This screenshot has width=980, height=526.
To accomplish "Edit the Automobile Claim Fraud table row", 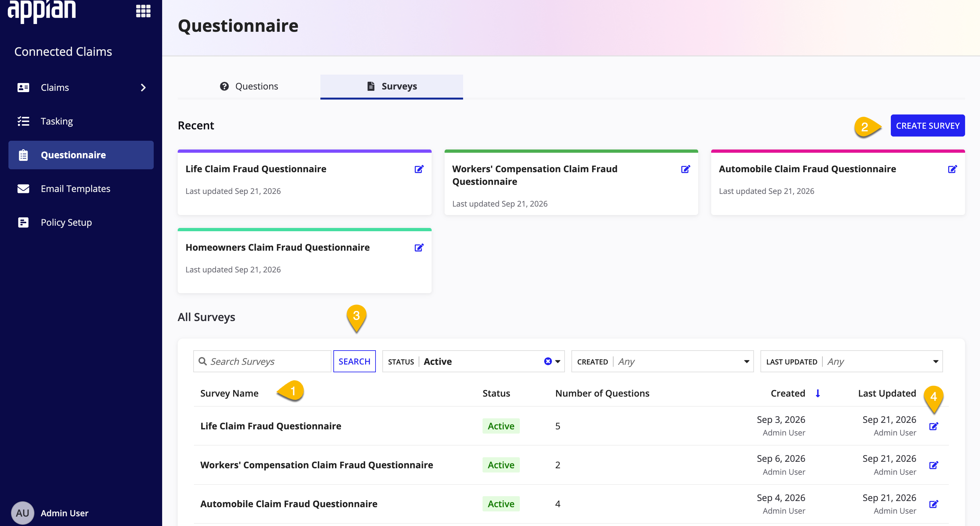I will (934, 504).
